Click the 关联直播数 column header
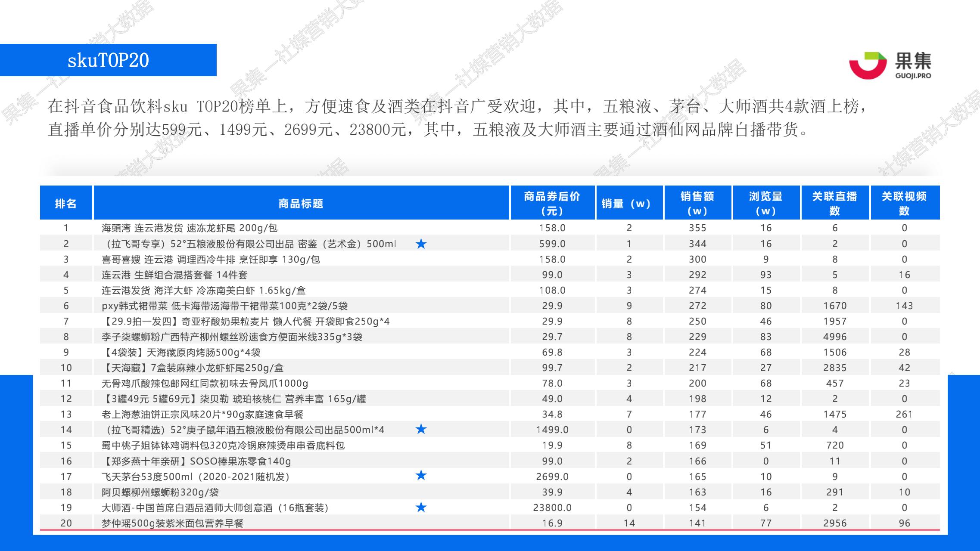The height and width of the screenshot is (551, 980). (x=835, y=203)
